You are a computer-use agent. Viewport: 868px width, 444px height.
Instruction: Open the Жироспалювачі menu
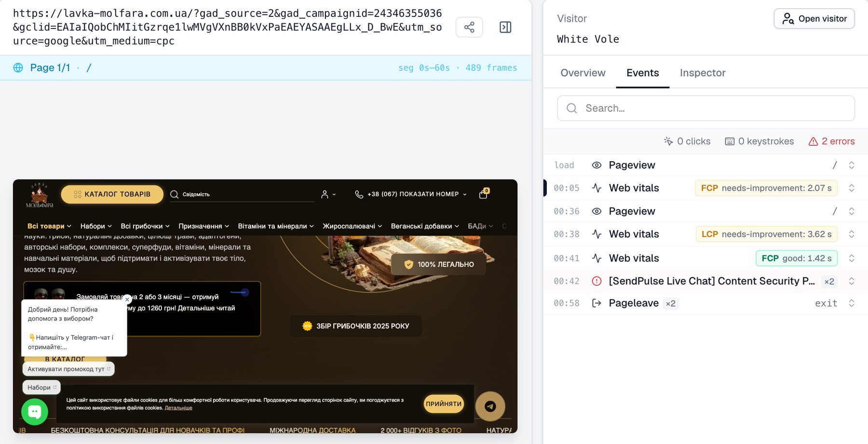click(353, 226)
